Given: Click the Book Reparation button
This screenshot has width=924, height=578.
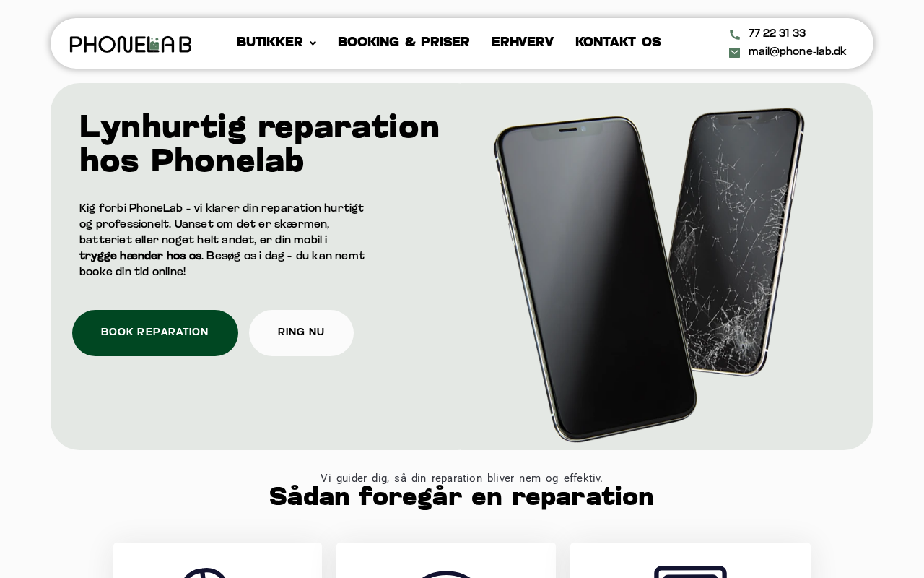Looking at the screenshot, I should click(155, 333).
